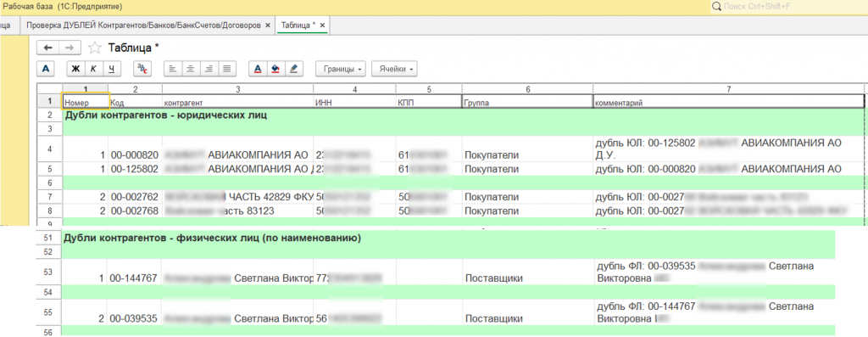Choose cell background fill color
Viewport: 868px width, 337px height.
tap(275, 69)
